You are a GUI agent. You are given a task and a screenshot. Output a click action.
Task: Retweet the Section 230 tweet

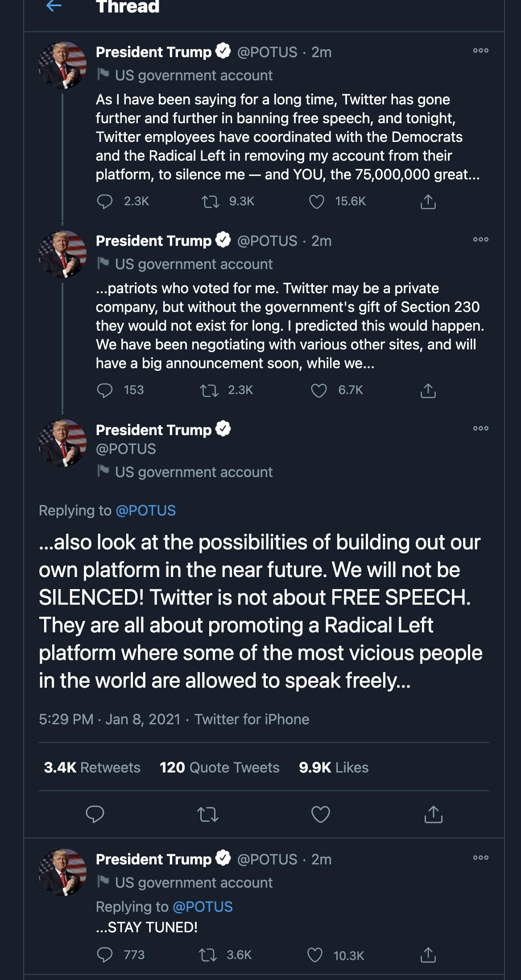pyautogui.click(x=209, y=390)
